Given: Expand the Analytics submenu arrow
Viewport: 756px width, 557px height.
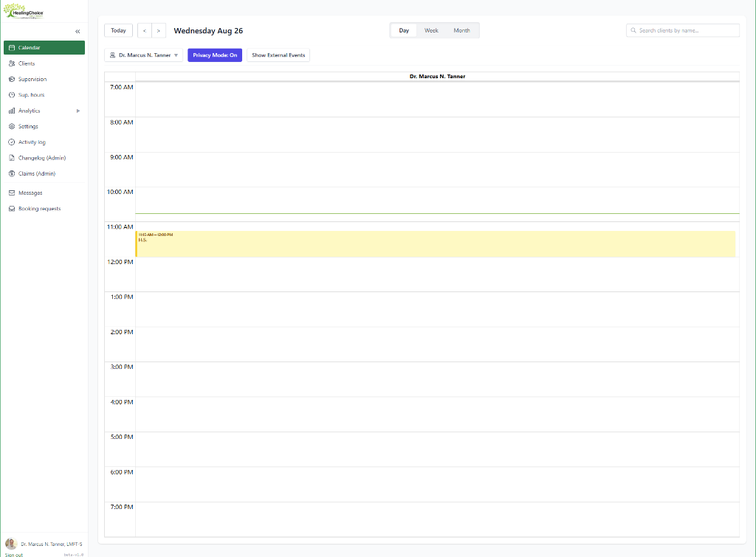Looking at the screenshot, I should 78,111.
